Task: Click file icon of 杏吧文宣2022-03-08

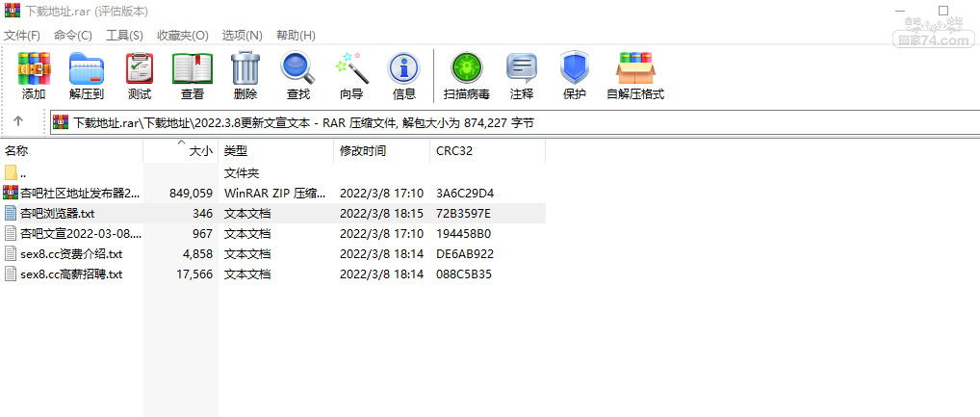Action: [x=11, y=233]
